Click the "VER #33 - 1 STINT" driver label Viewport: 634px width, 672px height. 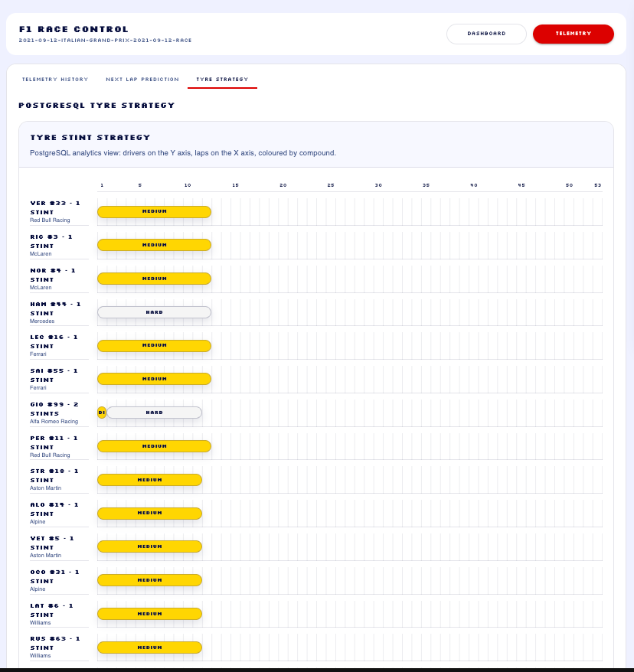55,208
